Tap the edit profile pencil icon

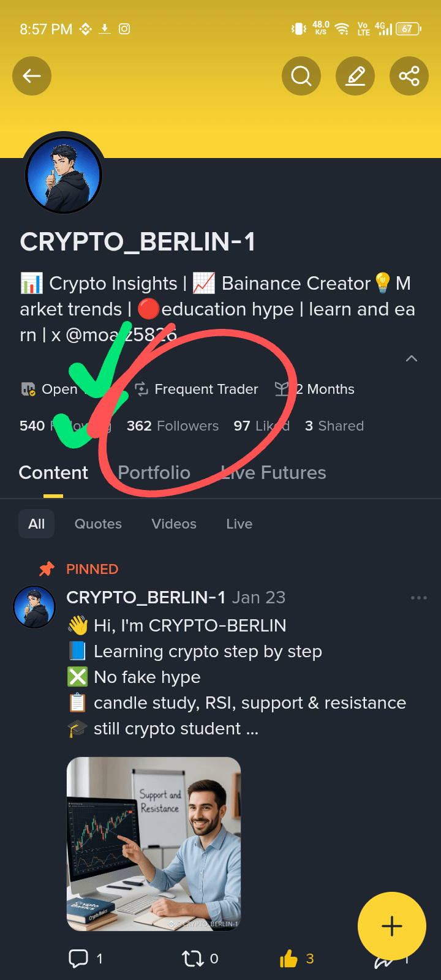355,76
